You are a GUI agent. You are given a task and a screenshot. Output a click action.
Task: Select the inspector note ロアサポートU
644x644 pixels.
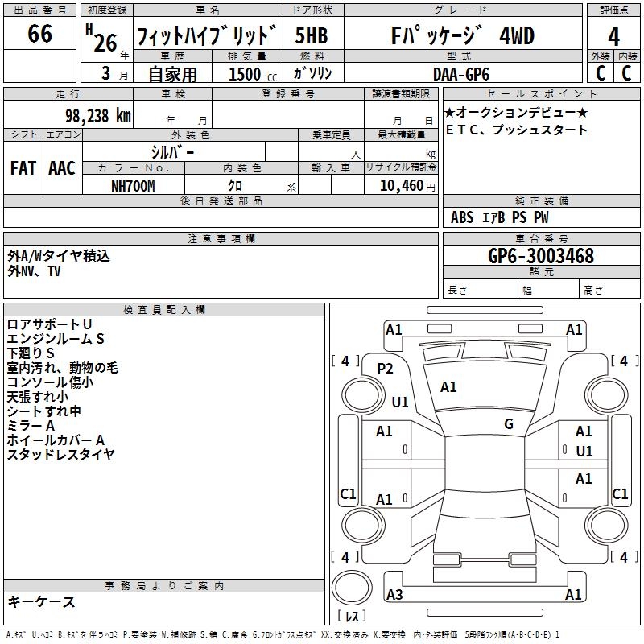49,324
